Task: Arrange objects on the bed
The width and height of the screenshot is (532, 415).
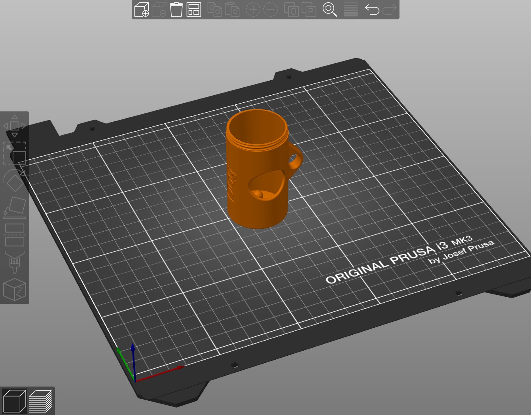Action: (194, 9)
